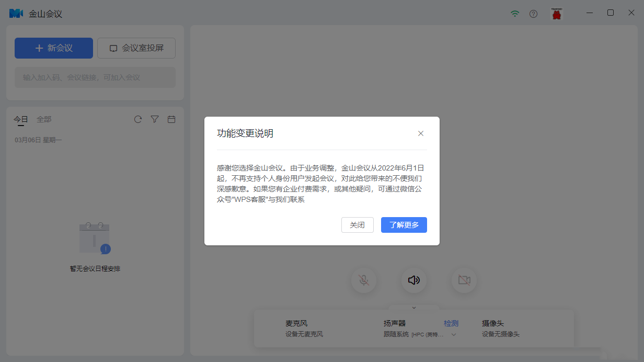Switch to the 全部 schedule tab

click(x=44, y=119)
